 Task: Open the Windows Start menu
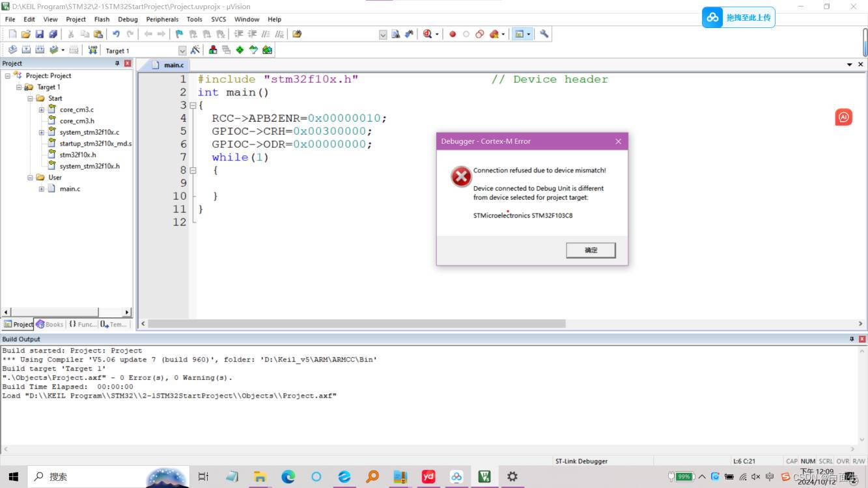[x=13, y=477]
